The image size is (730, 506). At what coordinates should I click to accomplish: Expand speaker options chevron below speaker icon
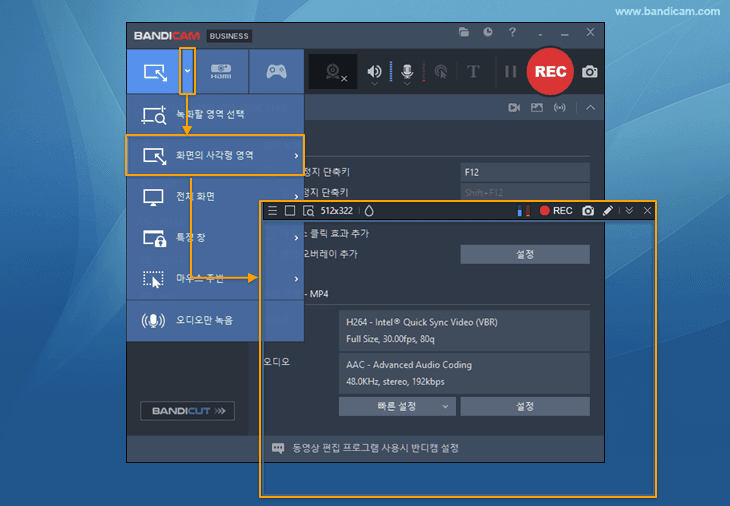point(374,84)
